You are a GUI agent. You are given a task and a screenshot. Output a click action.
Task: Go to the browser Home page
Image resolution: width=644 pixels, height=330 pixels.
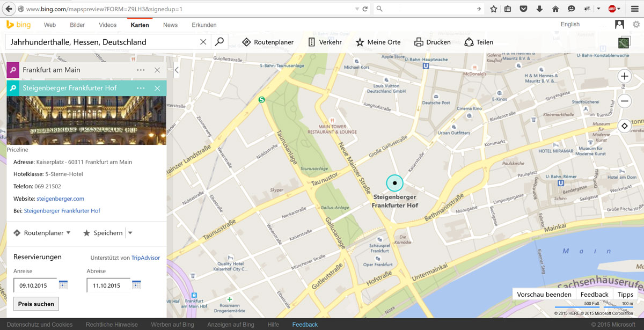coord(555,9)
